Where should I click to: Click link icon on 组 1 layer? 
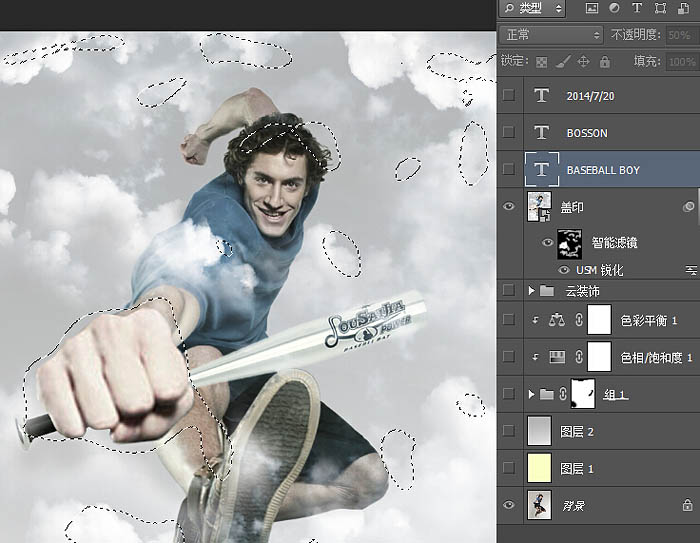tap(562, 393)
